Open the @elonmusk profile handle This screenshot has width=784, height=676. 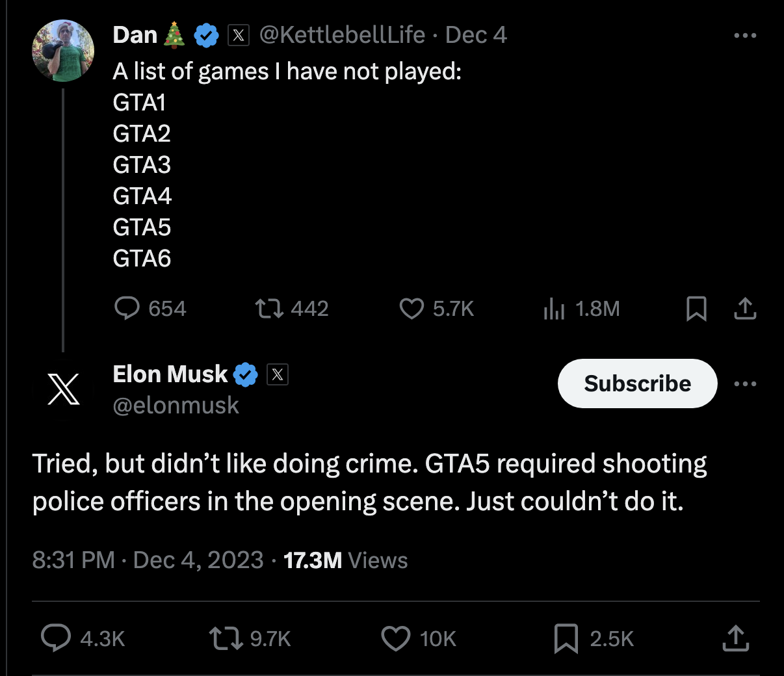(x=176, y=406)
